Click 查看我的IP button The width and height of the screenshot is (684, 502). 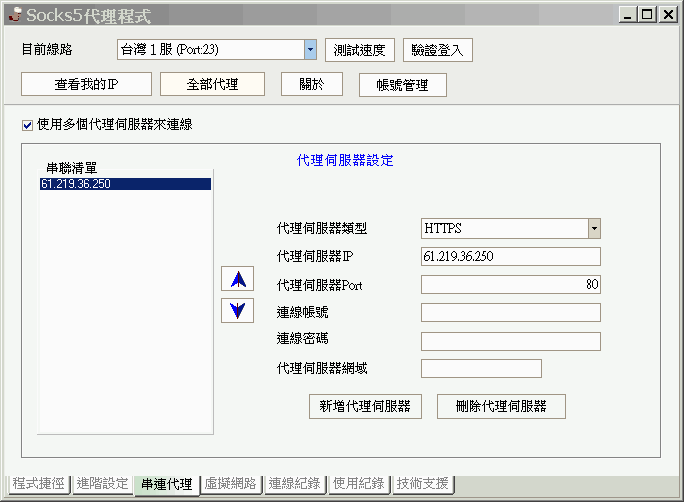pos(86,84)
